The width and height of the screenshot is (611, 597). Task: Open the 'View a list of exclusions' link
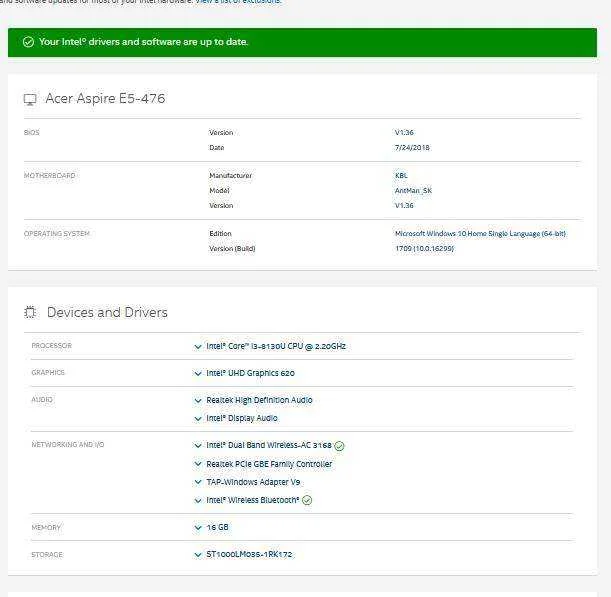point(238,2)
